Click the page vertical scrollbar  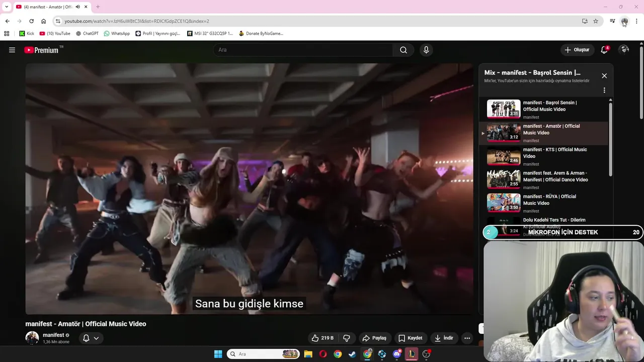click(x=641, y=83)
